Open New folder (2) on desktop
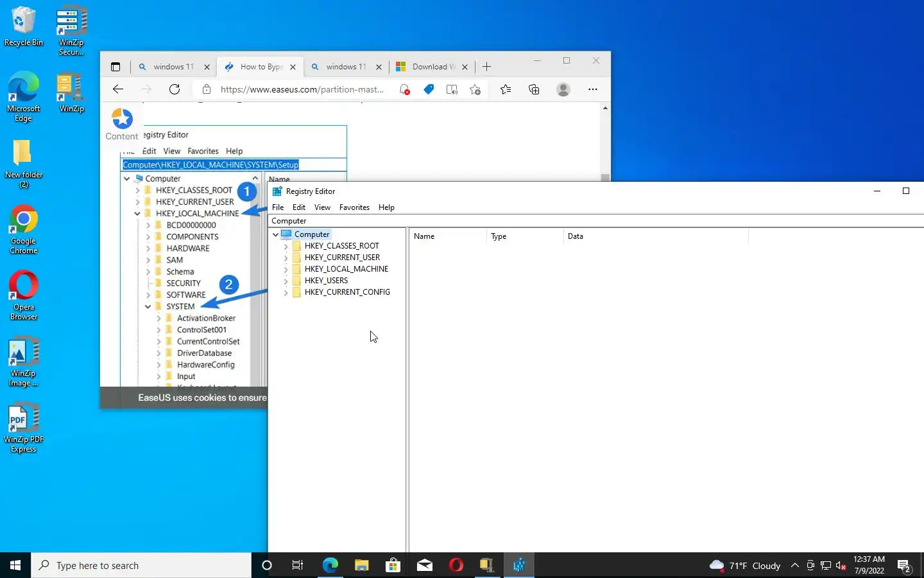Image resolution: width=924 pixels, height=578 pixels. click(24, 164)
